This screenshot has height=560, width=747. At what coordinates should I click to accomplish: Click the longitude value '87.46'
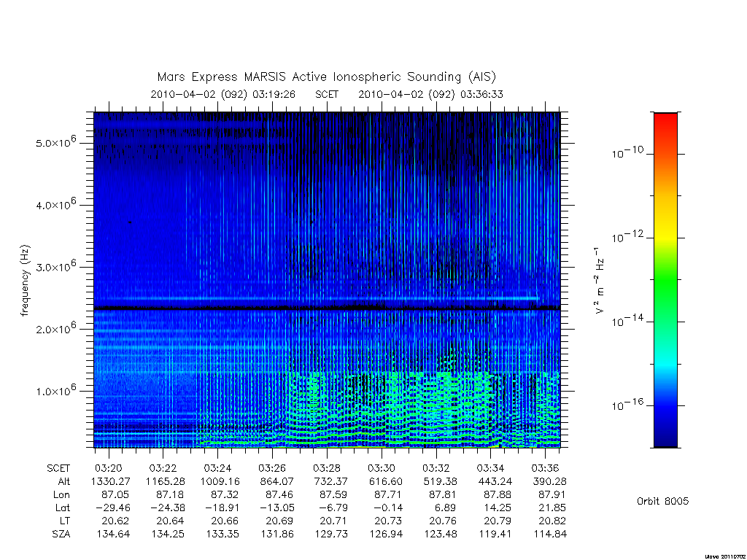[279, 495]
